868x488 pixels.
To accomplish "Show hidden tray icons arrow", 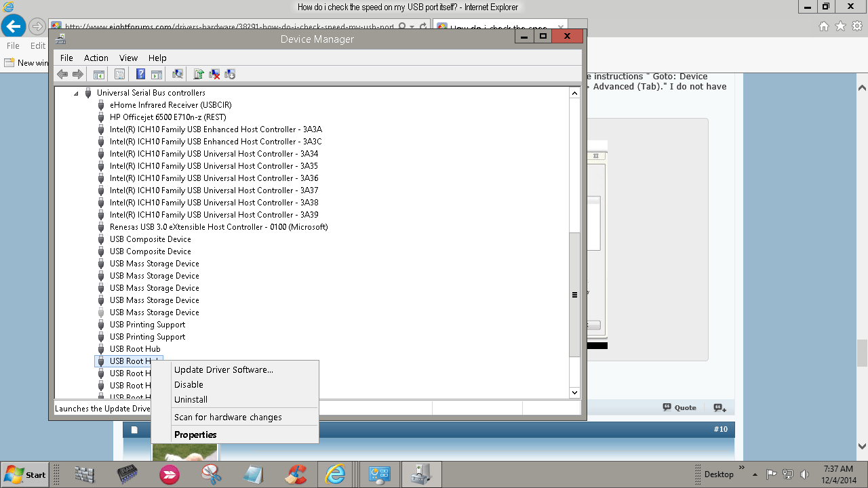I will tap(755, 474).
